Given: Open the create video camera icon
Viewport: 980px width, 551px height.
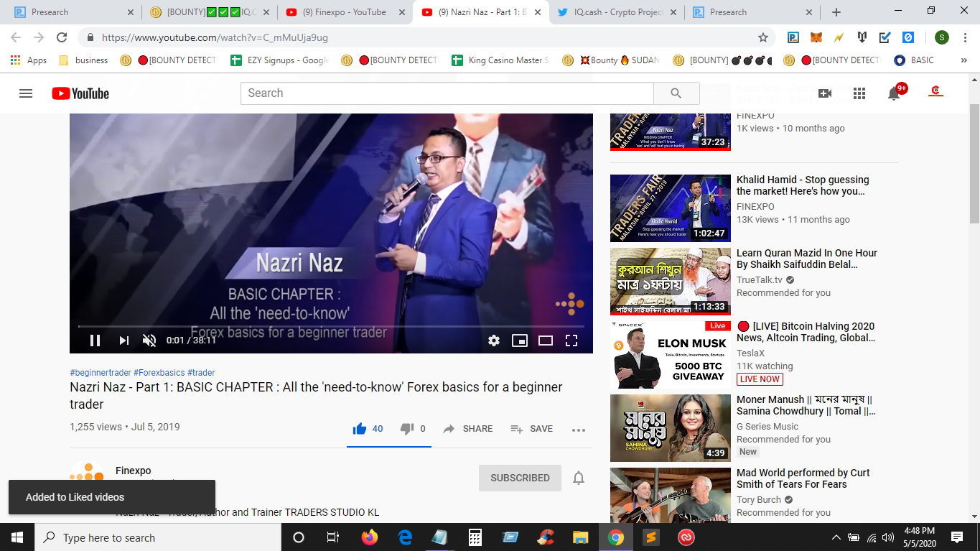Looking at the screenshot, I should pyautogui.click(x=824, y=93).
